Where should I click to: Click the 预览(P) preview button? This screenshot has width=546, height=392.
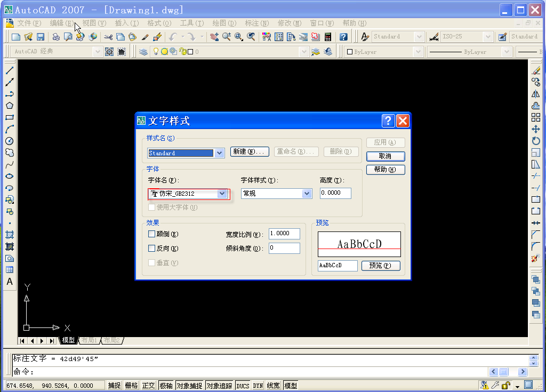[x=381, y=266]
